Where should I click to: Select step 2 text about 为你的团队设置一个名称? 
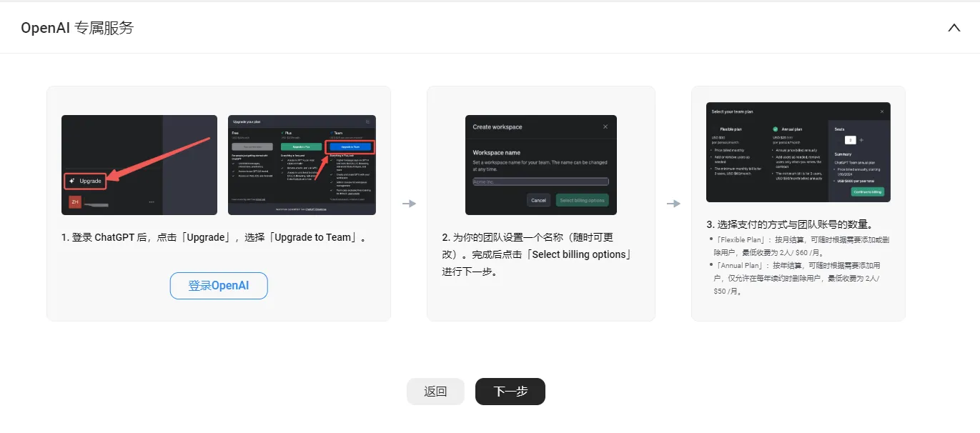click(x=538, y=254)
